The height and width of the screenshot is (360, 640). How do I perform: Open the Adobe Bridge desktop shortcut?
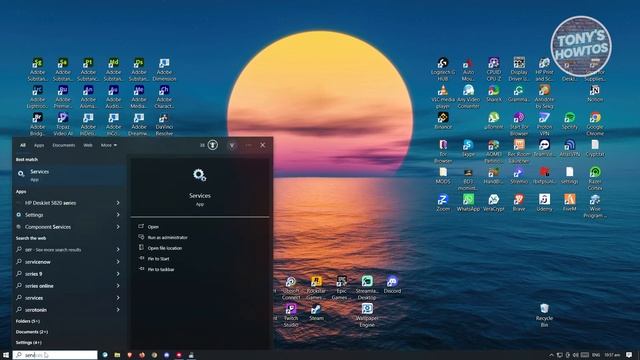pos(38,124)
